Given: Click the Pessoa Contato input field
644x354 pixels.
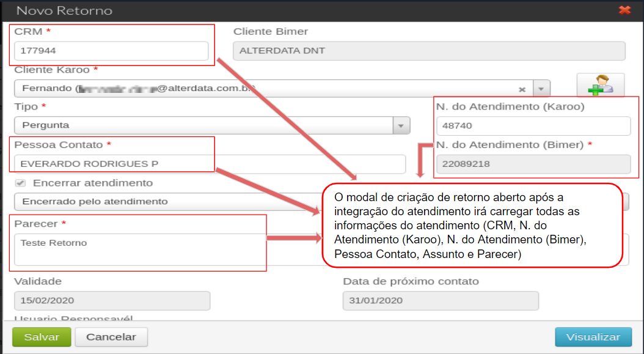Looking at the screenshot, I should click(210, 164).
